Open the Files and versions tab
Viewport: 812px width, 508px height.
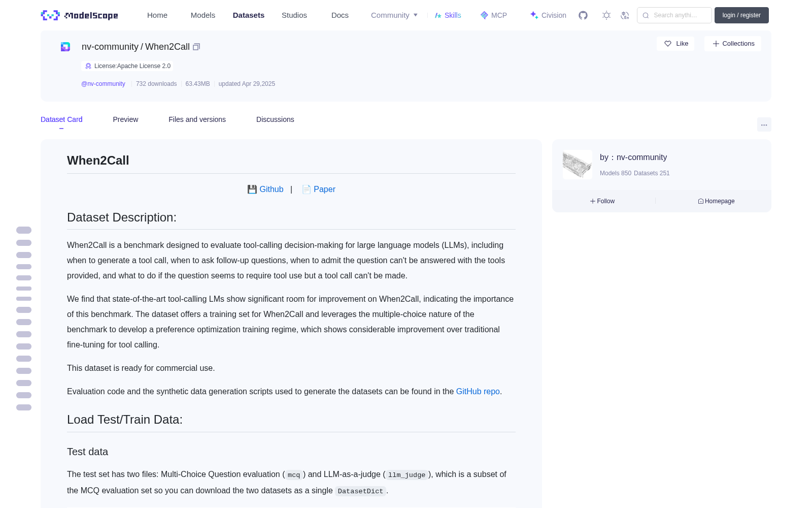click(197, 119)
